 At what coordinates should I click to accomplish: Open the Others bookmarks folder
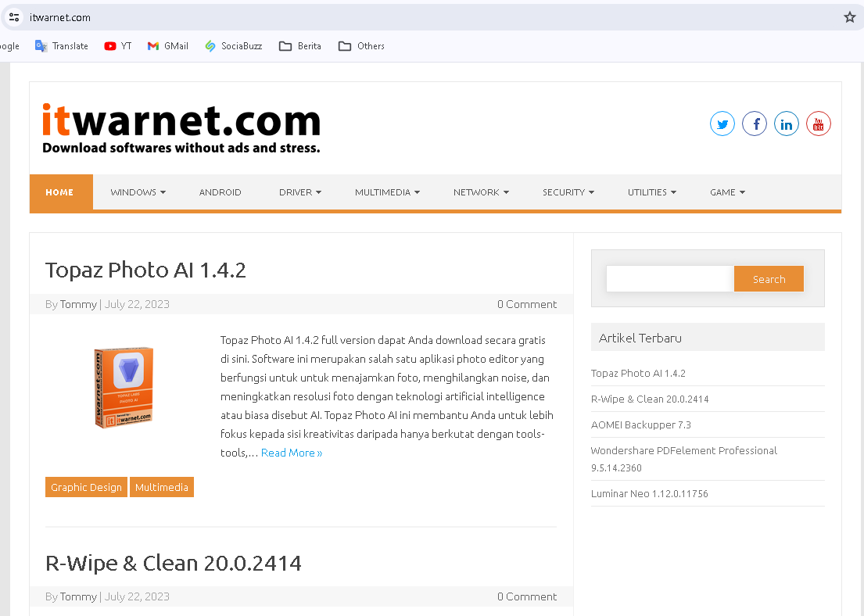[x=361, y=46]
